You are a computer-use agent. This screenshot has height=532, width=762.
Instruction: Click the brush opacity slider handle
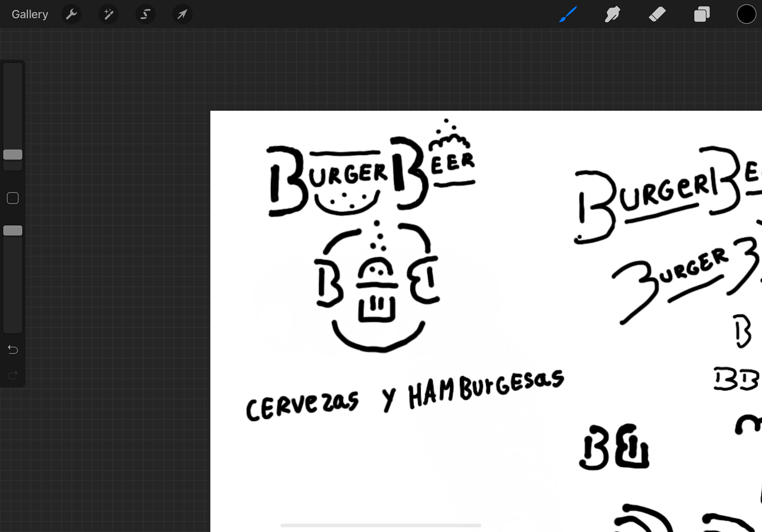[x=13, y=230]
